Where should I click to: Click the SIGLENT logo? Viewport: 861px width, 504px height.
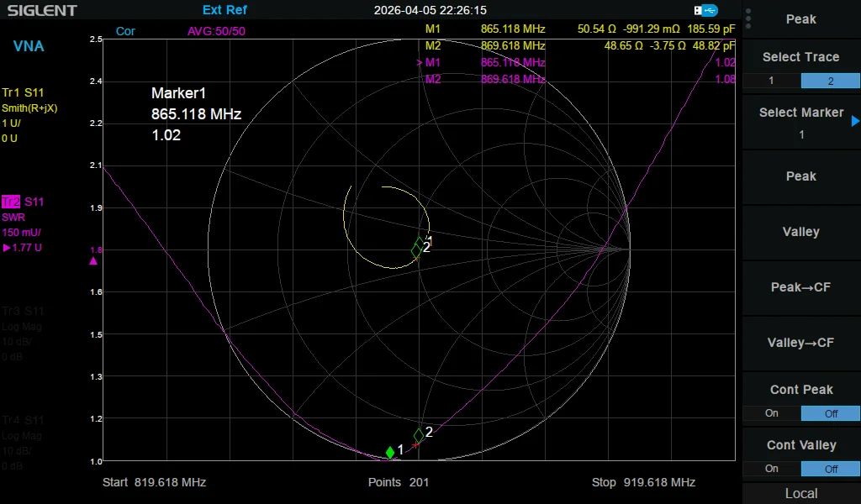[42, 10]
